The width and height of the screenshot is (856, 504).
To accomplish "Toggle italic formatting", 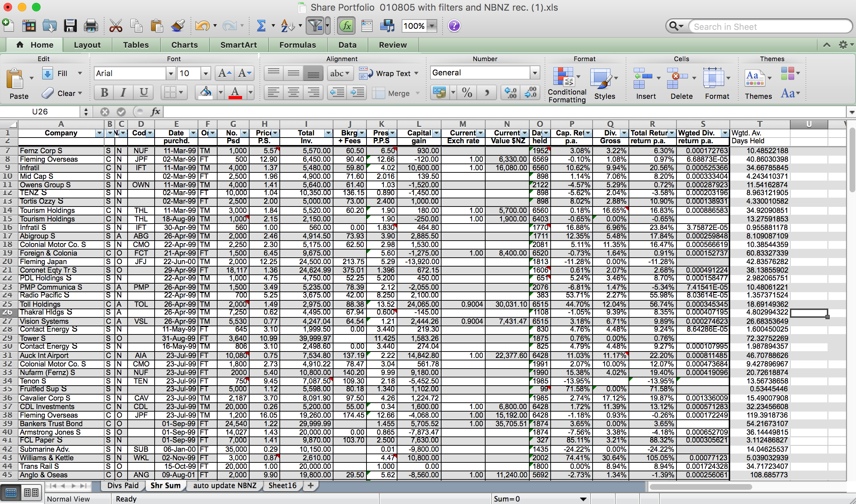I will 123,92.
